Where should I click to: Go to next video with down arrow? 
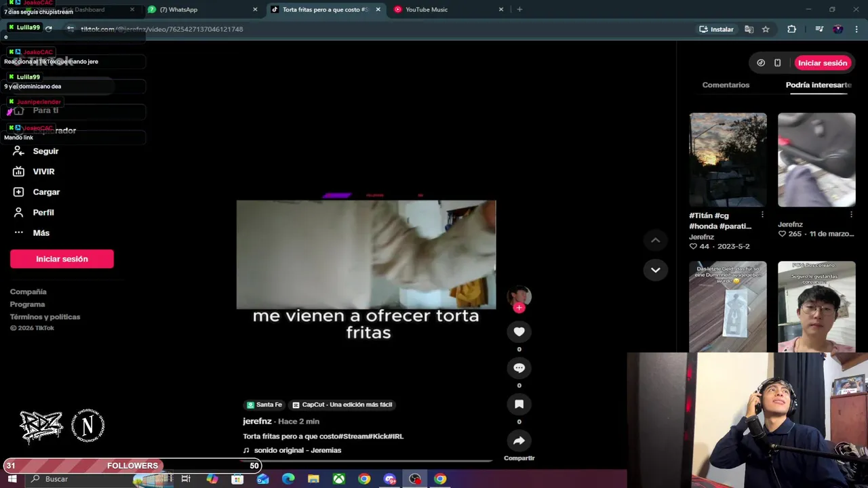(655, 270)
